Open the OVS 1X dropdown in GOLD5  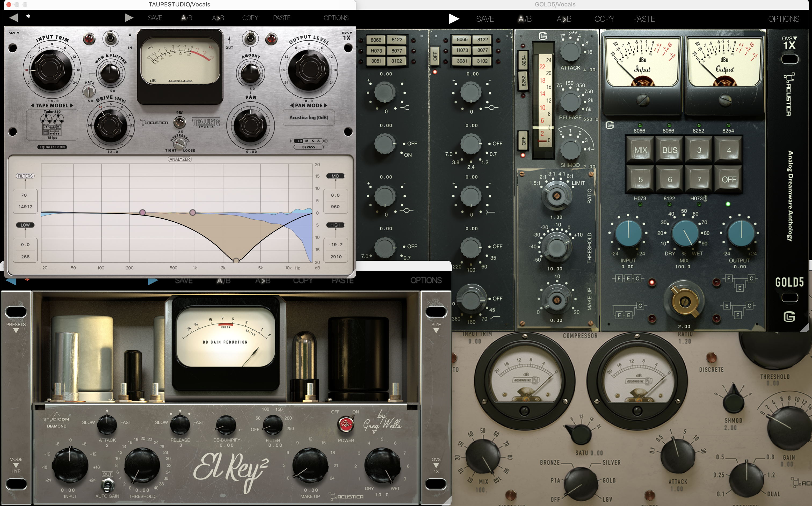pos(789,43)
